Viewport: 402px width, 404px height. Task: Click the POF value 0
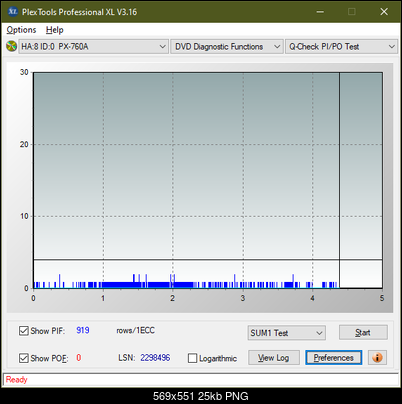tap(79, 358)
